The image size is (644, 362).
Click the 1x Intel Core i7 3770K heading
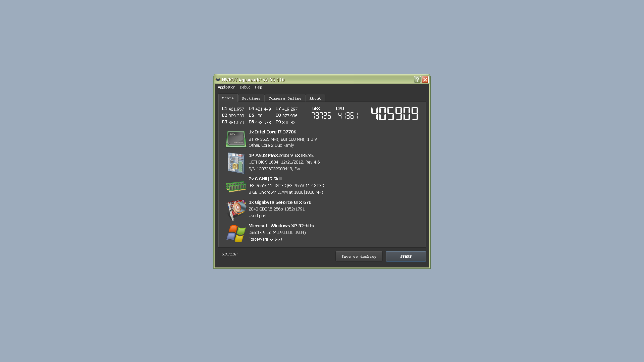272,132
